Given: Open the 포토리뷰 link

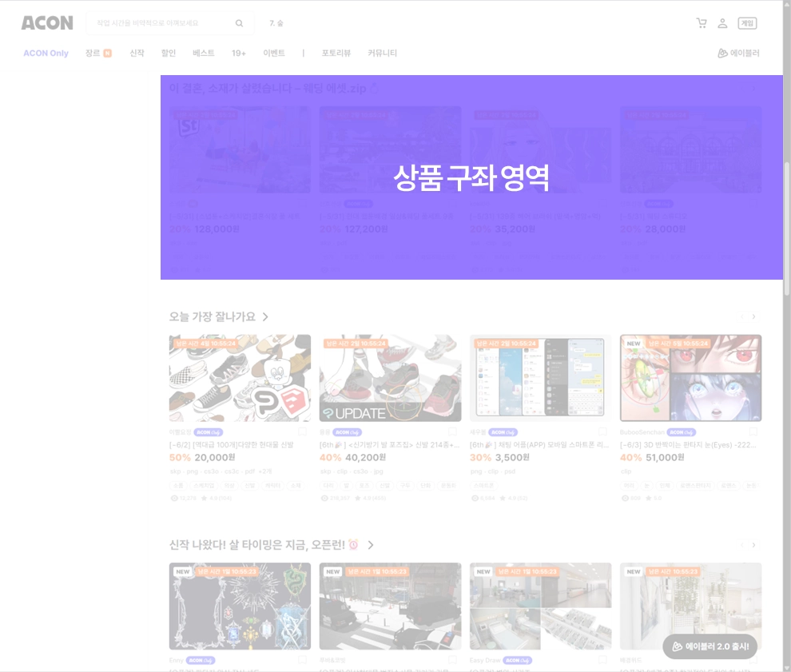Looking at the screenshot, I should coord(336,53).
